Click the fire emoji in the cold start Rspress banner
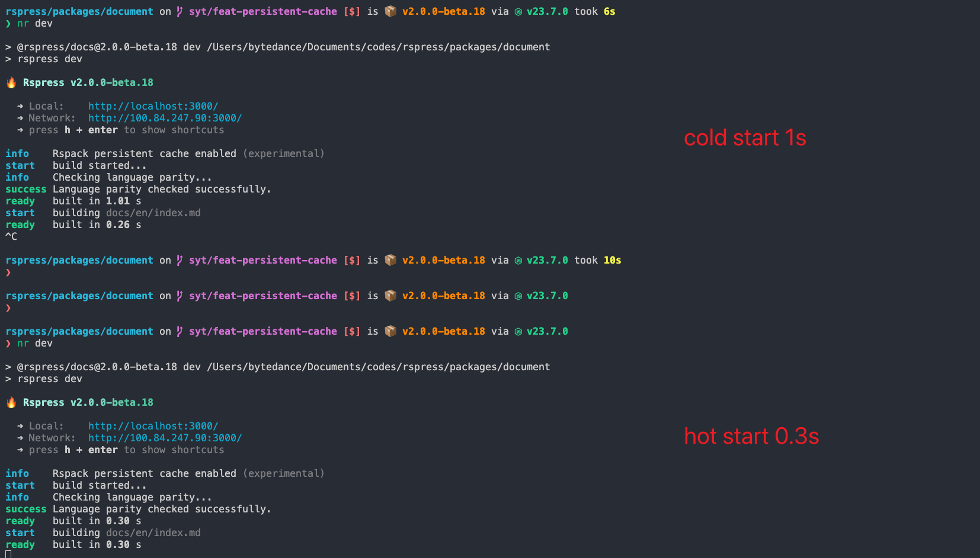The image size is (980, 558). click(x=11, y=82)
